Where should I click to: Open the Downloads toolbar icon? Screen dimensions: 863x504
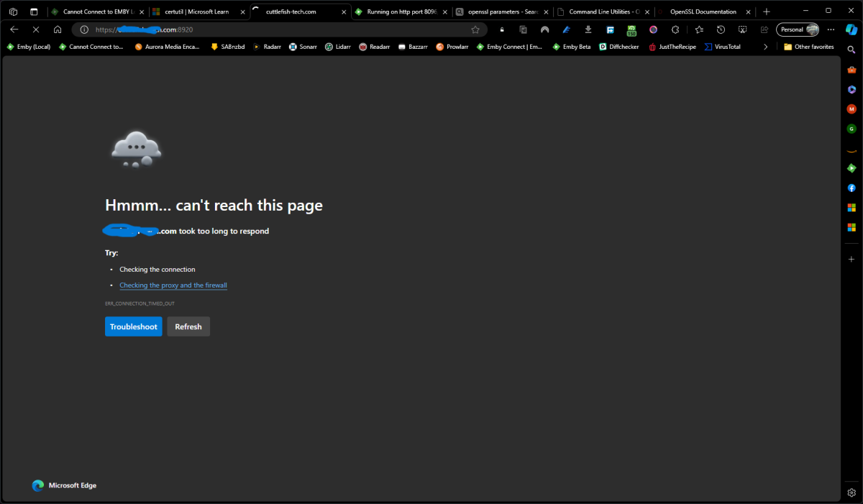pos(588,29)
